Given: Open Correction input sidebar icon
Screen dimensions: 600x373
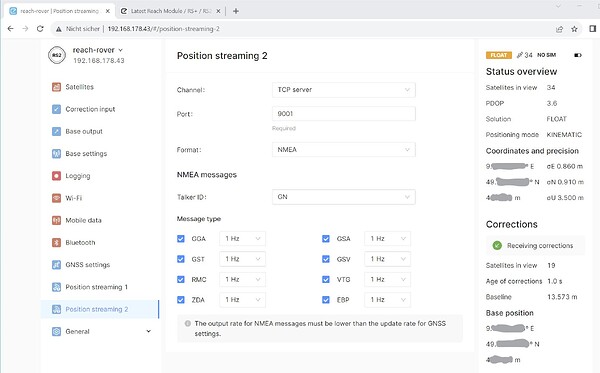Looking at the screenshot, I should pyautogui.click(x=56, y=109).
